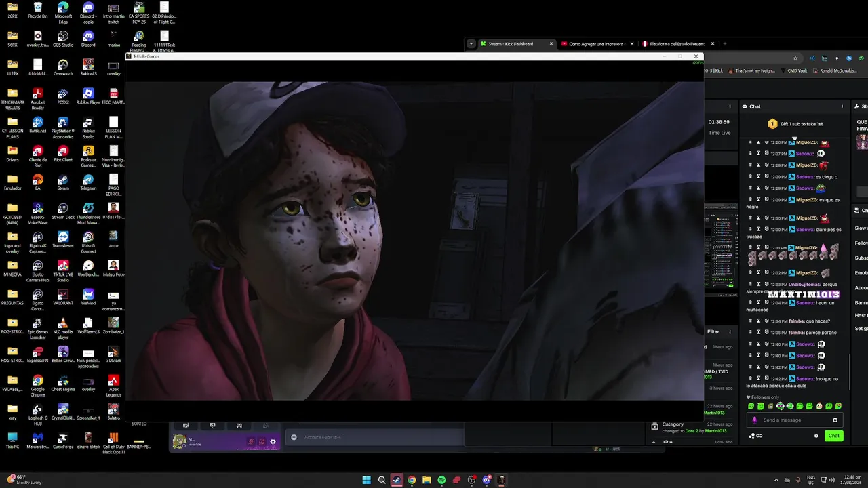Open taskbar Search
868x488 pixels.
[382, 480]
